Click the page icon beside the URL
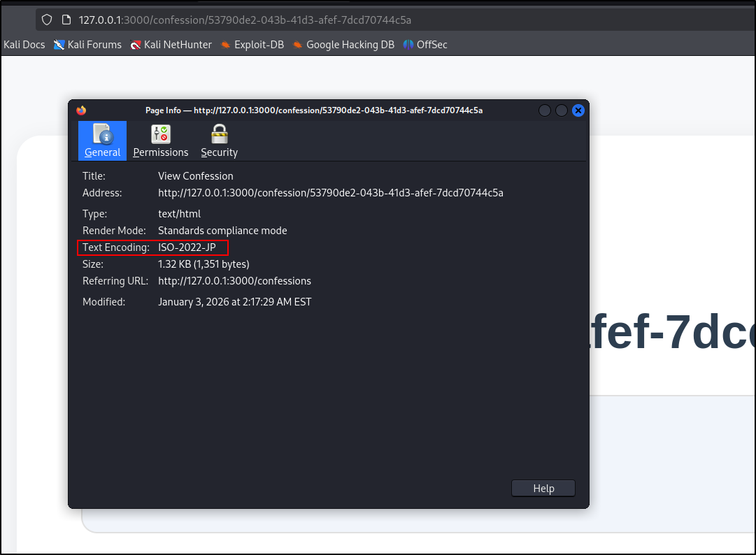The height and width of the screenshot is (555, 756). coord(66,20)
